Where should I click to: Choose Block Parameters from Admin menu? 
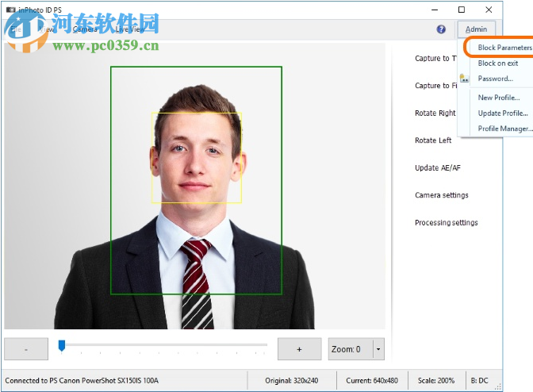504,48
